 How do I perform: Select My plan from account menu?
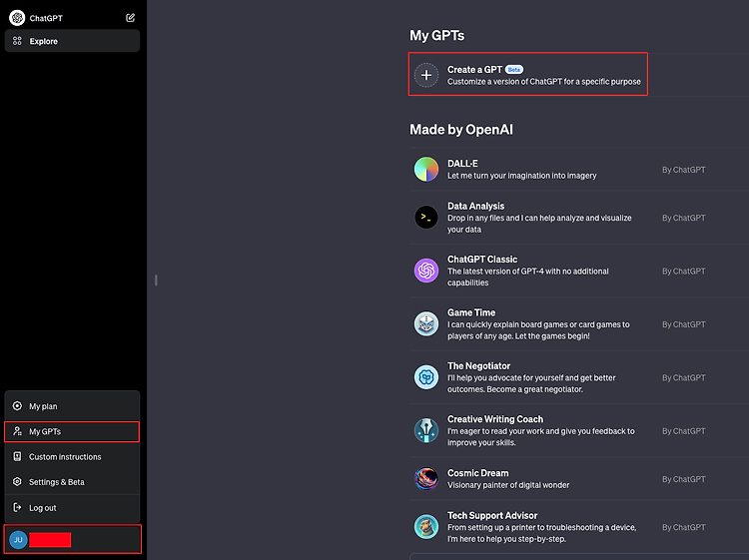click(x=72, y=406)
